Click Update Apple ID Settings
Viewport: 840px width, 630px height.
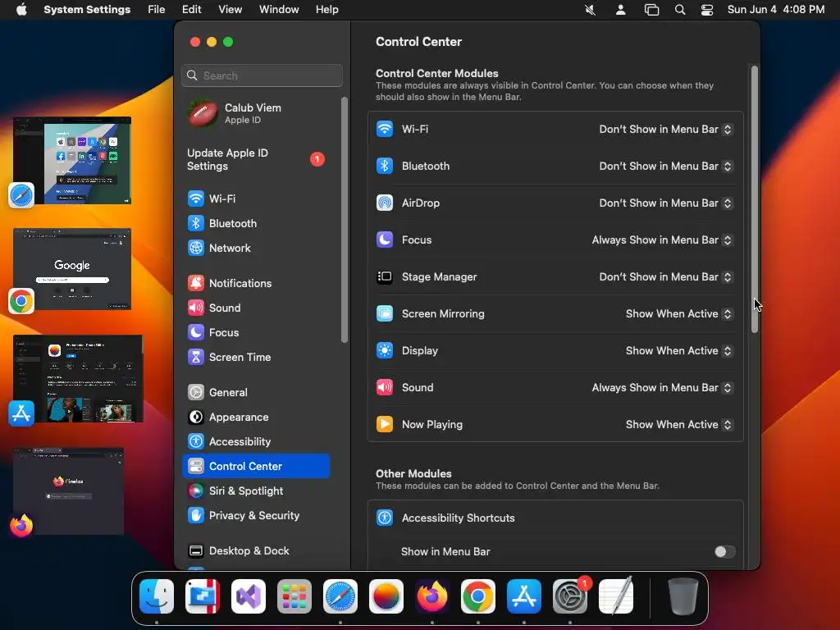pyautogui.click(x=256, y=160)
